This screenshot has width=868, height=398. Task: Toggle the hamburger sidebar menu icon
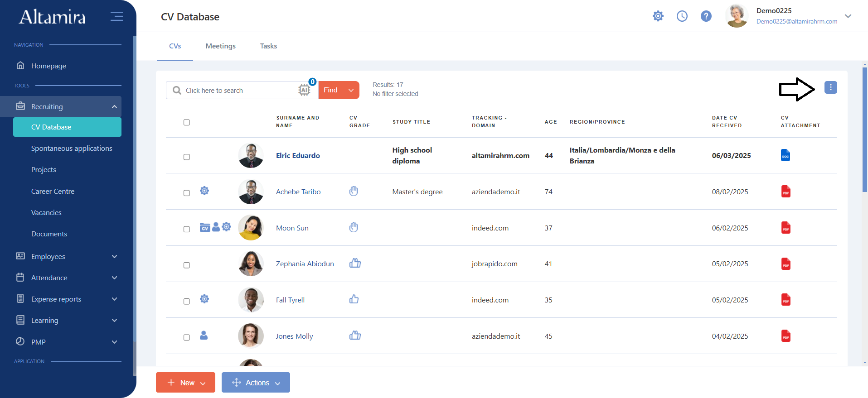pyautogui.click(x=116, y=16)
